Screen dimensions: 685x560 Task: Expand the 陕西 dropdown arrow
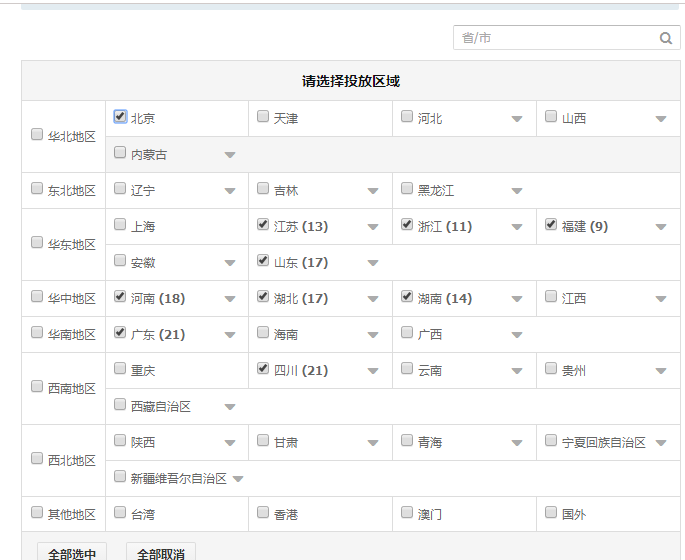pos(230,443)
